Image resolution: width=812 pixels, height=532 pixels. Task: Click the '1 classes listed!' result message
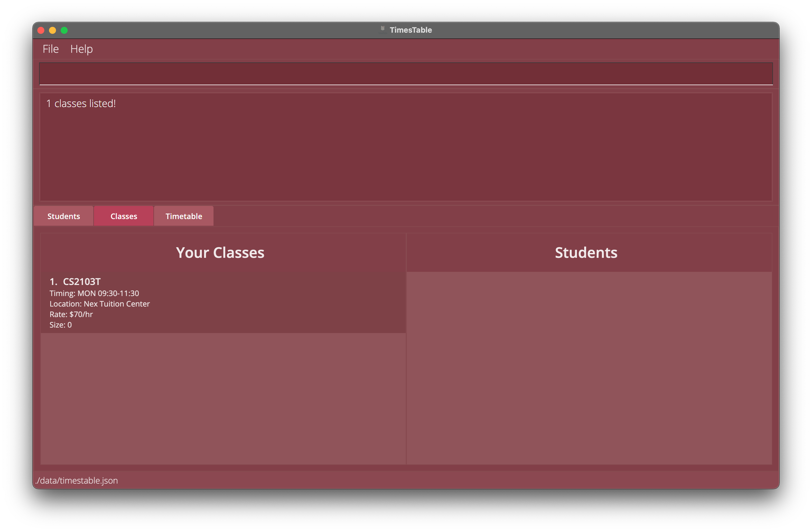81,104
